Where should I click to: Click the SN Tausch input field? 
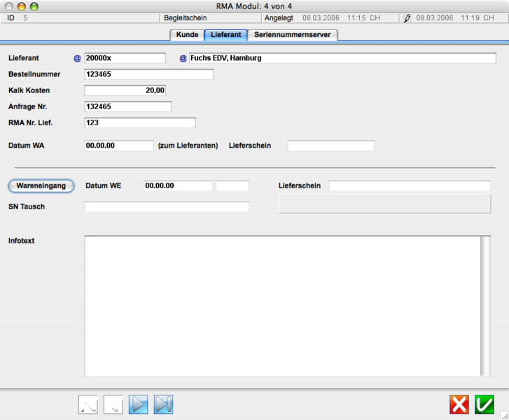167,206
